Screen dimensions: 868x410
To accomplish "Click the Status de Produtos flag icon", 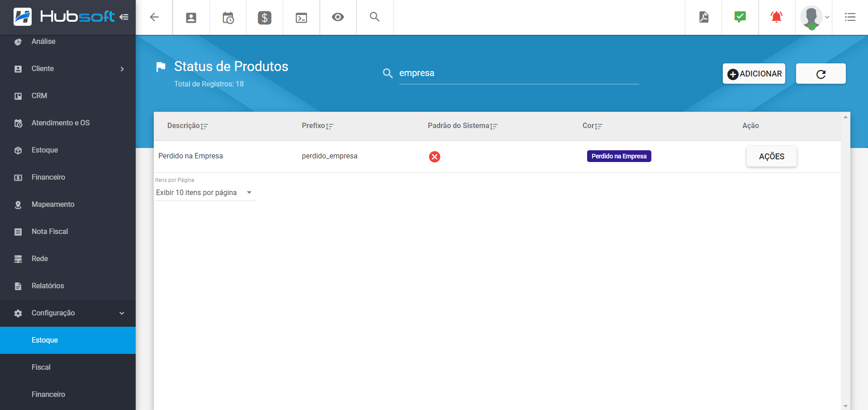I will pyautogui.click(x=161, y=67).
